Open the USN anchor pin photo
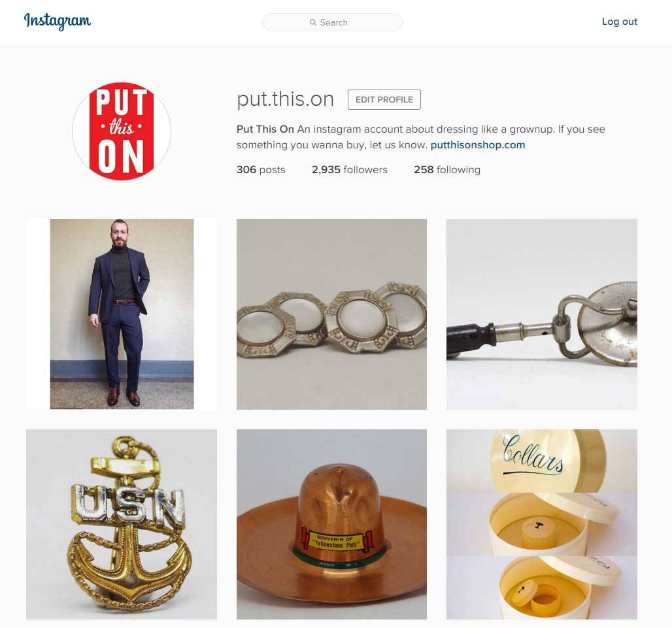 tap(122, 524)
